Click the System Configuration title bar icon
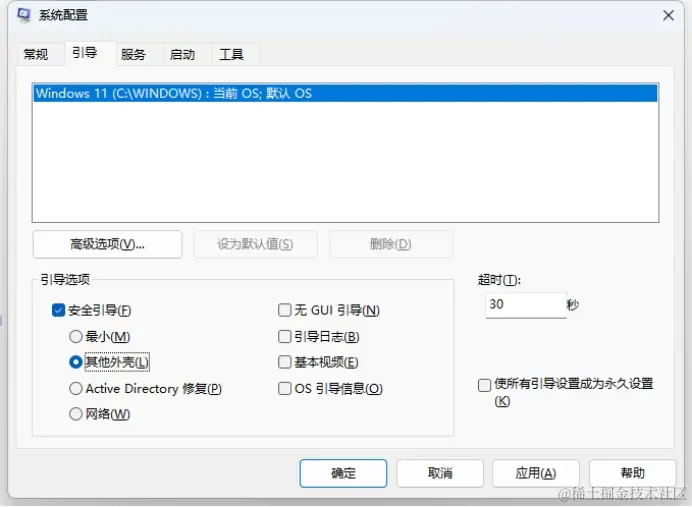This screenshot has height=507, width=692. click(24, 15)
